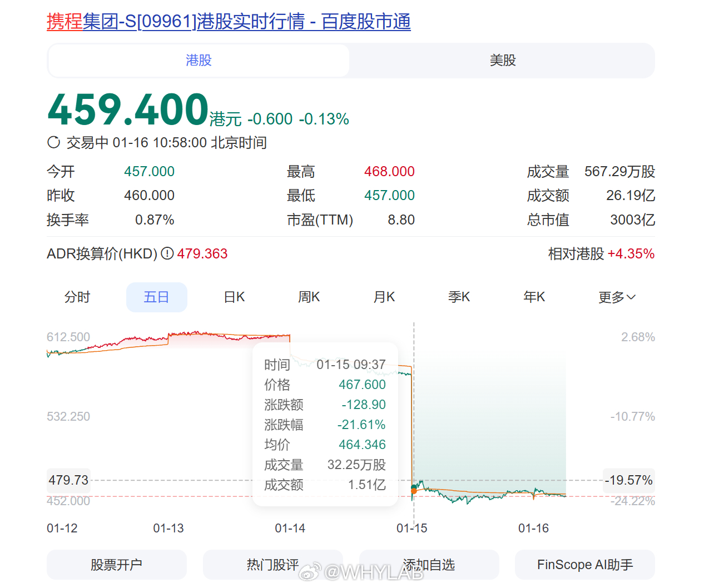Click the 479.73 crosshair price label
The height and width of the screenshot is (588, 724).
68,480
